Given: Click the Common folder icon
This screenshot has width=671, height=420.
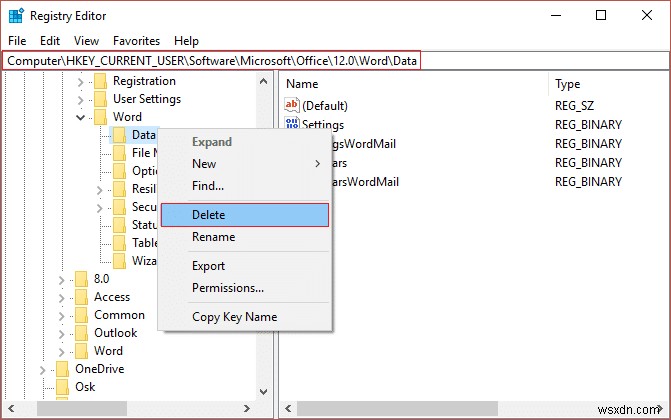Looking at the screenshot, I should 81,315.
